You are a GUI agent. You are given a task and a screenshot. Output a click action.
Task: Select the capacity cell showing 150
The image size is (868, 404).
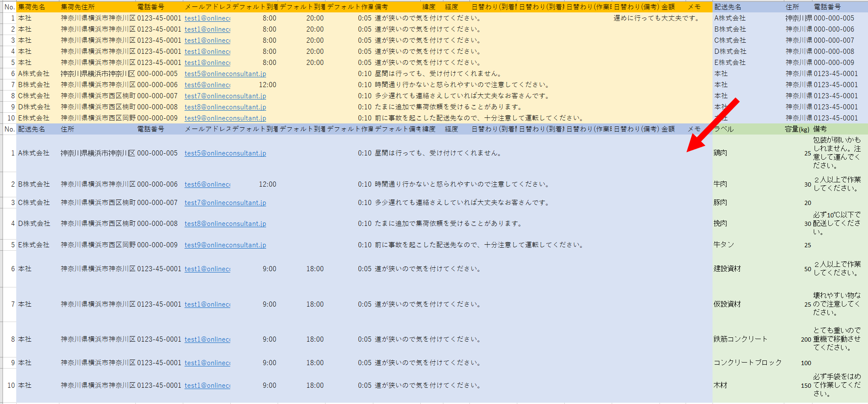806,386
